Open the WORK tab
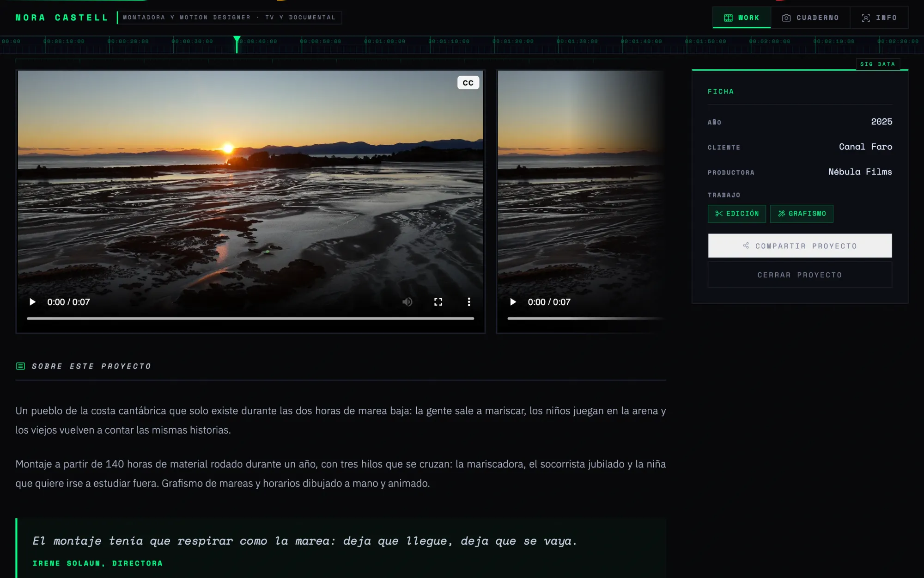Viewport: 924px width, 578px height. click(x=742, y=18)
